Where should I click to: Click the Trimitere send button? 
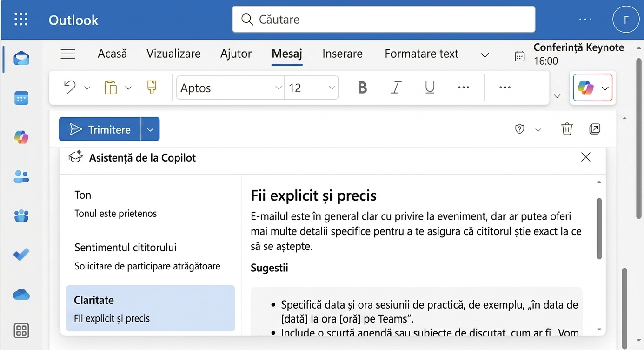pos(100,129)
